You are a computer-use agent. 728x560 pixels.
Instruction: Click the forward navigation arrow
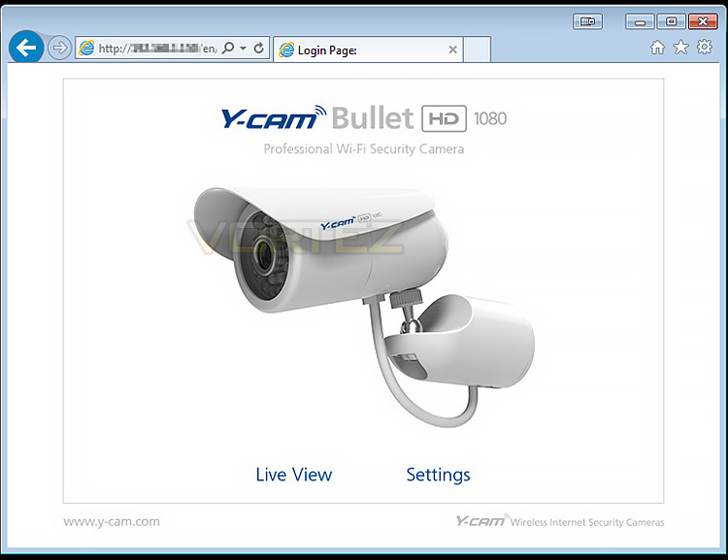[59, 48]
